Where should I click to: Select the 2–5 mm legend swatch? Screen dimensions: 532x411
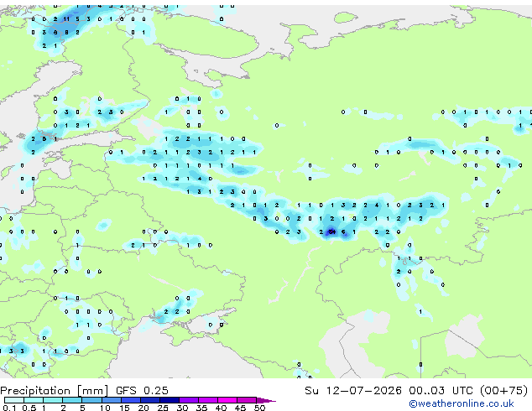[x=72, y=400]
